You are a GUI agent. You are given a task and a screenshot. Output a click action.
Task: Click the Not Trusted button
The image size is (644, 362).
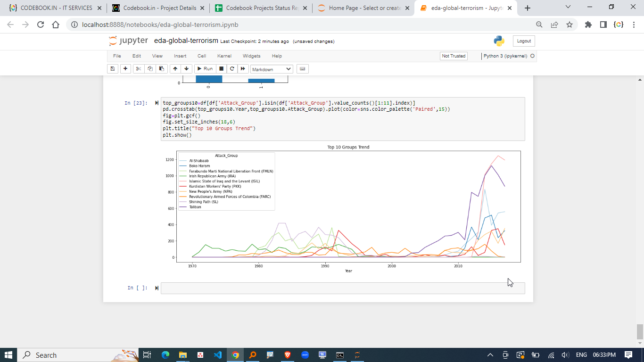point(454,56)
